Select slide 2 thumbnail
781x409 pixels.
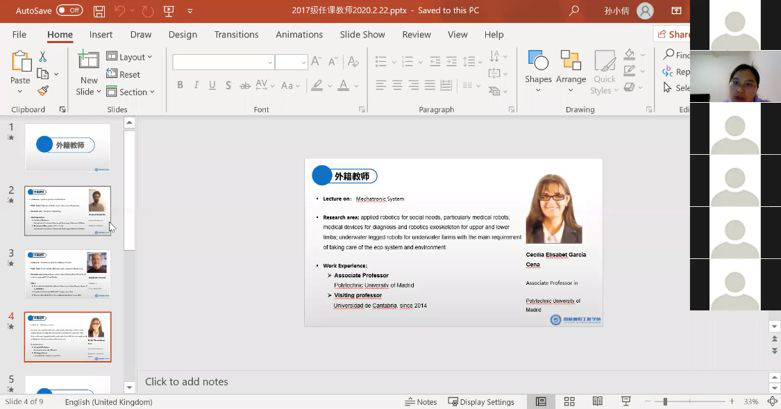[68, 211]
